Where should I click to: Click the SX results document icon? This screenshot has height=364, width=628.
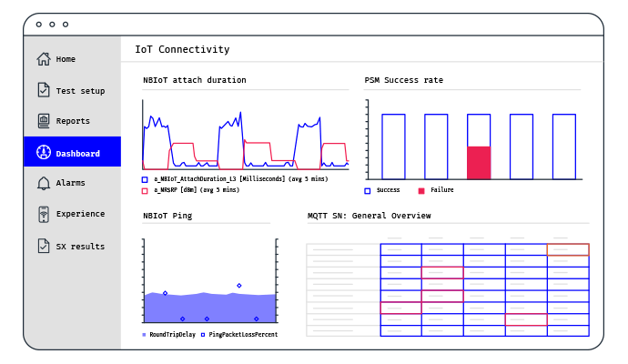pos(44,246)
